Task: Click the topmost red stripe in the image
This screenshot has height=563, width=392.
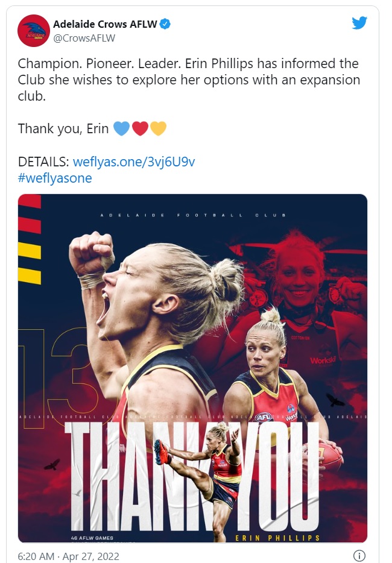Action: pos(30,201)
